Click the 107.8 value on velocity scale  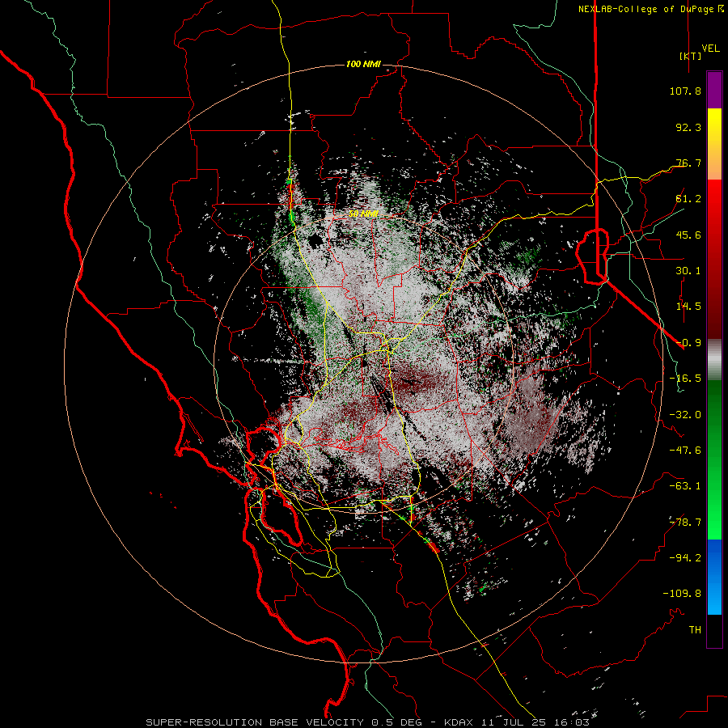(x=685, y=91)
